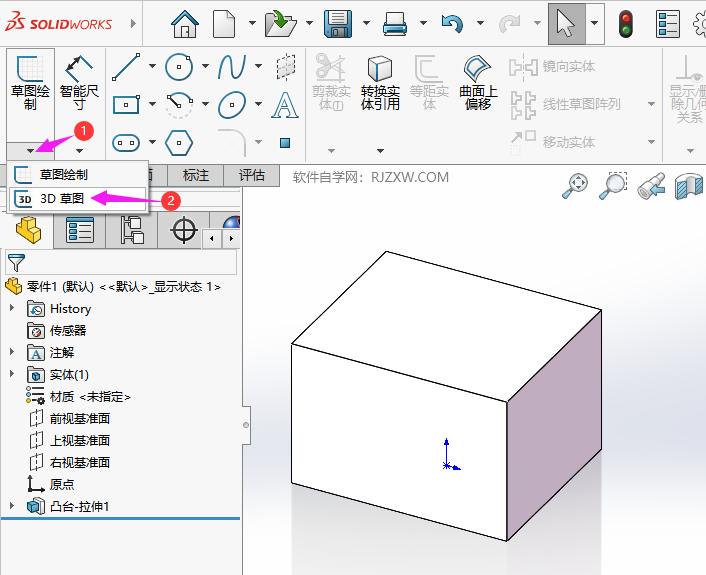Click Convert Entities (转换实体引用)

point(380,83)
